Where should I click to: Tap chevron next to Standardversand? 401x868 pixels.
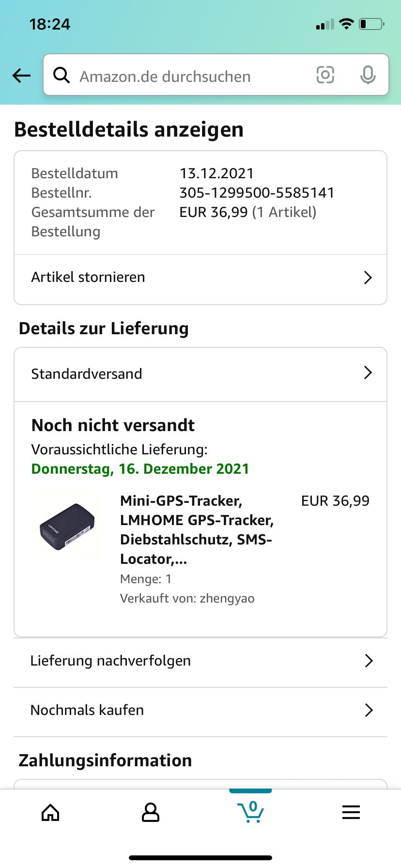point(368,372)
